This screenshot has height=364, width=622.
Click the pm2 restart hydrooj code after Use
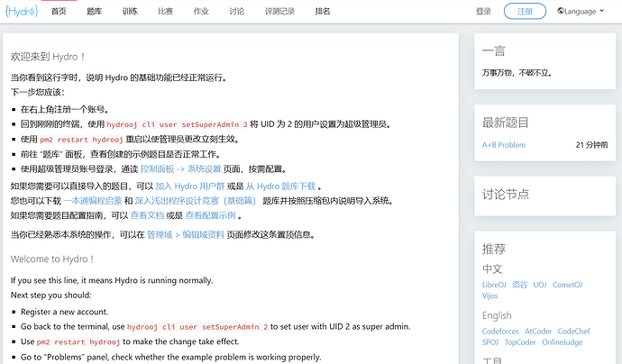[78, 341]
